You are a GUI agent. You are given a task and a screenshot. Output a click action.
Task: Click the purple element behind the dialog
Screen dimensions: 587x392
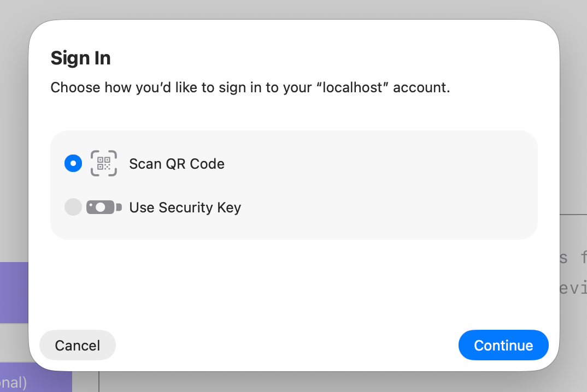point(14,293)
